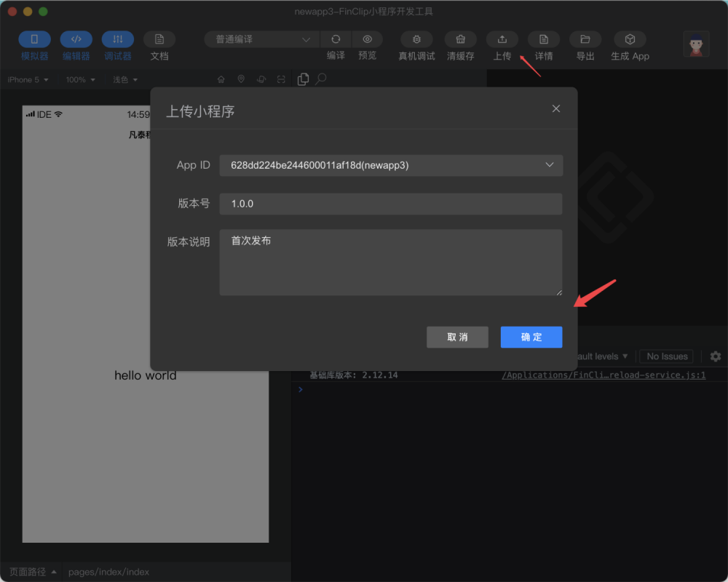Screen dimensions: 728x582
Task: Open the console settings gear
Action: 716,356
